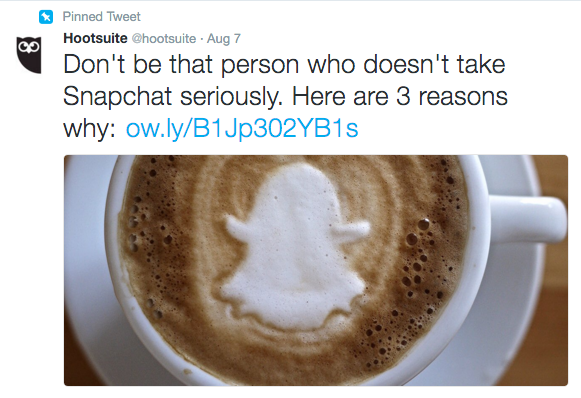Click the "Here are" words in tweet
The image size is (581, 398).
(x=340, y=97)
